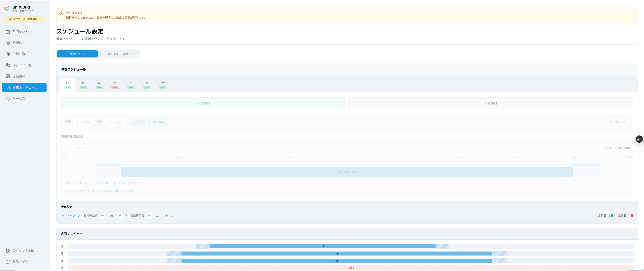Select the 定休日 toggle option
This screenshot has width=644, height=271.
click(x=490, y=103)
